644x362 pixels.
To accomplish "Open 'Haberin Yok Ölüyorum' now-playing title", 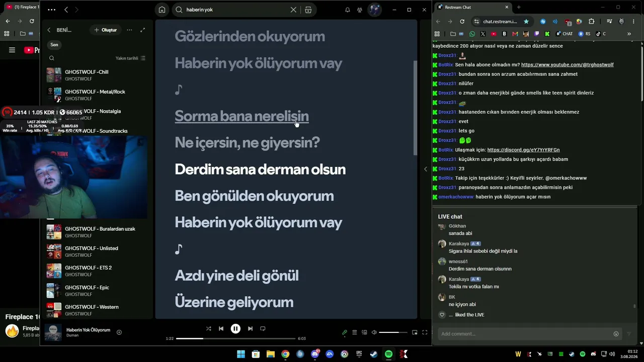I will (x=88, y=330).
